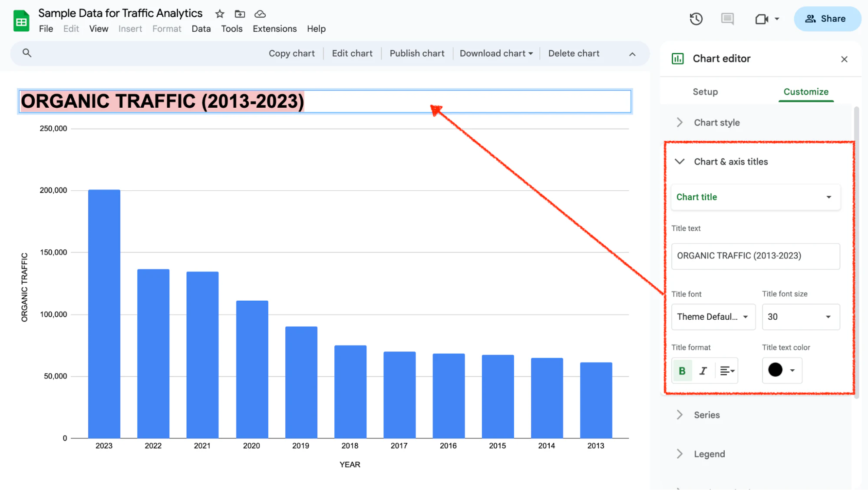Image resolution: width=868 pixels, height=490 pixels.
Task: Switch to the Setup tab
Action: [705, 92]
